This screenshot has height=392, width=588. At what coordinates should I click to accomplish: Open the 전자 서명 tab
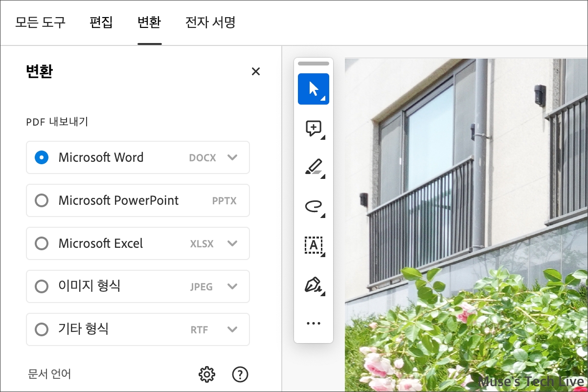pyautogui.click(x=210, y=22)
